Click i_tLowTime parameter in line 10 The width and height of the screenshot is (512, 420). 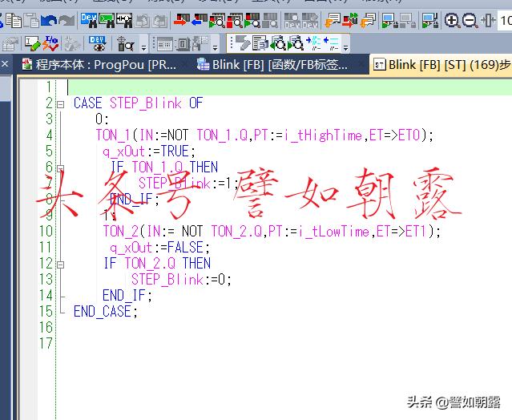pyautogui.click(x=333, y=232)
